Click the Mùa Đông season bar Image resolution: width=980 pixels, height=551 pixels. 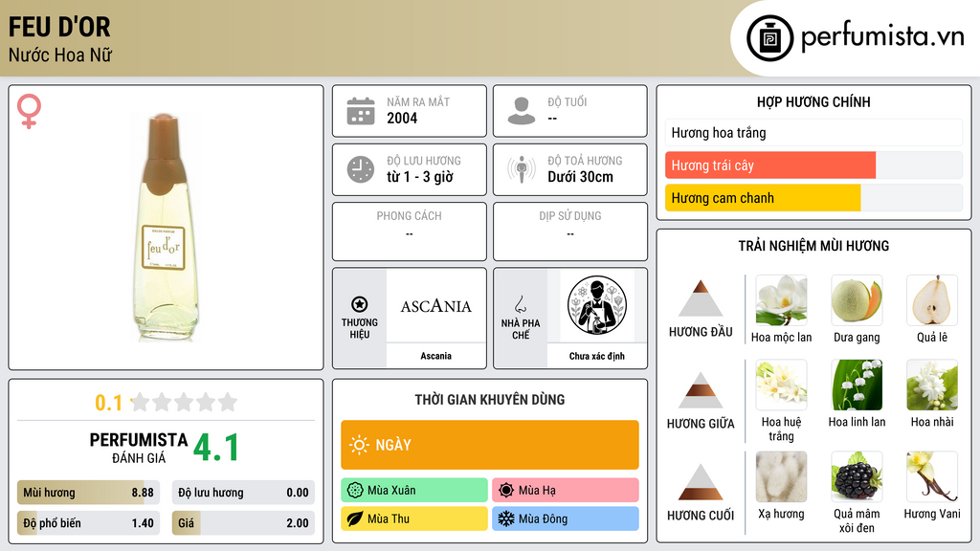click(566, 518)
